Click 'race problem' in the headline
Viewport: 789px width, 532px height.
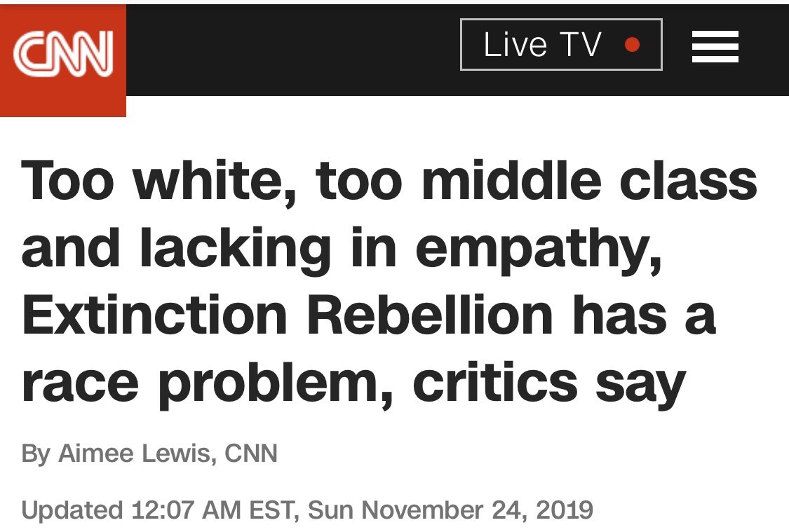pos(203,383)
